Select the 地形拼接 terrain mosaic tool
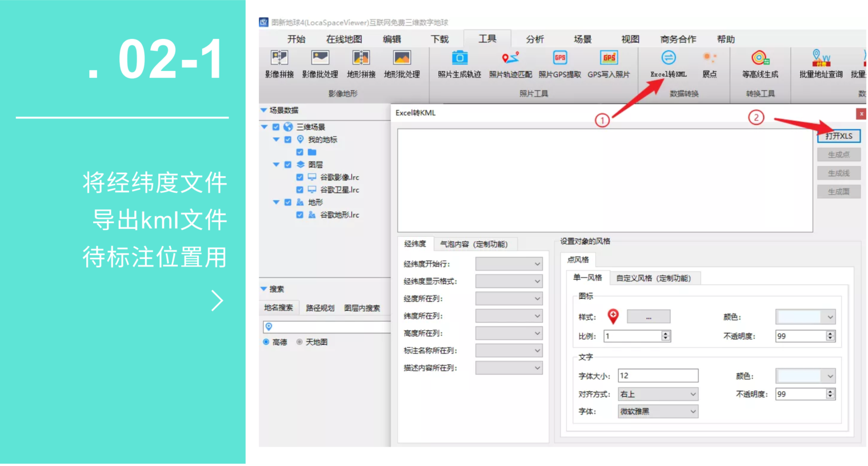The height and width of the screenshot is (466, 868). point(361,64)
